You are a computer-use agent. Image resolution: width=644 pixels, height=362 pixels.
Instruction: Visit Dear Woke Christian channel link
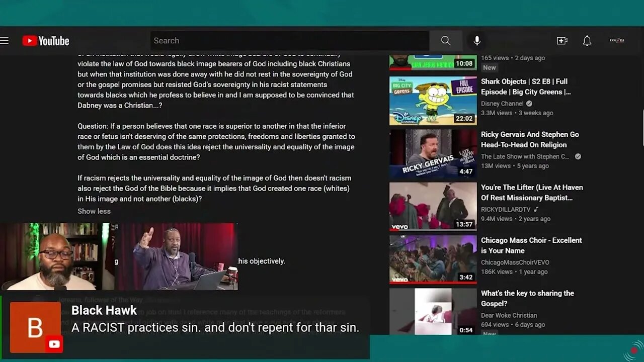[x=509, y=315]
